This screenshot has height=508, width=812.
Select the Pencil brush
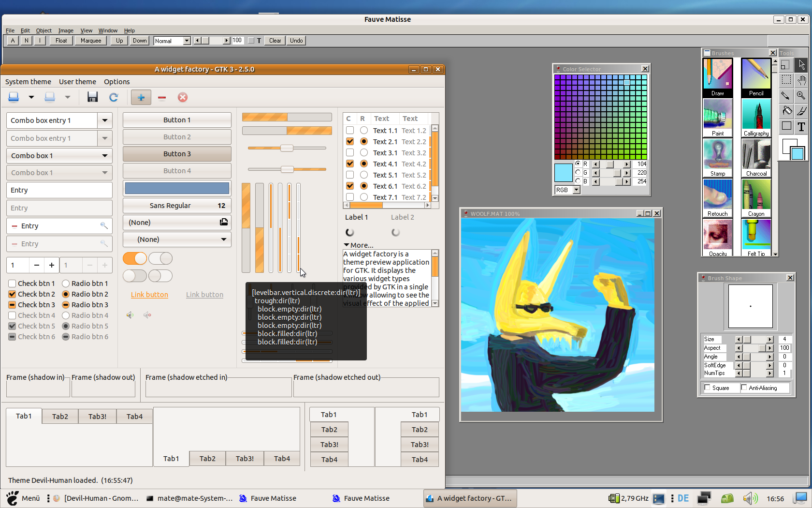point(756,78)
